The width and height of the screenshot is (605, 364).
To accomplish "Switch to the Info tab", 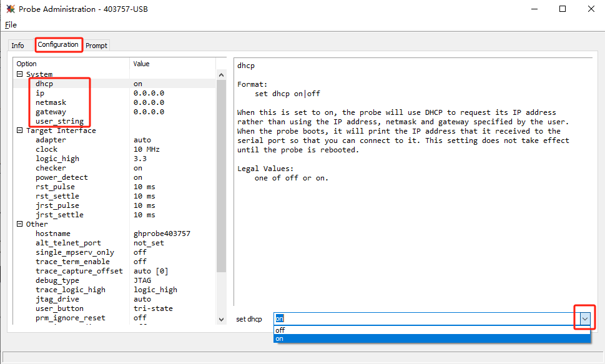I will coord(17,46).
